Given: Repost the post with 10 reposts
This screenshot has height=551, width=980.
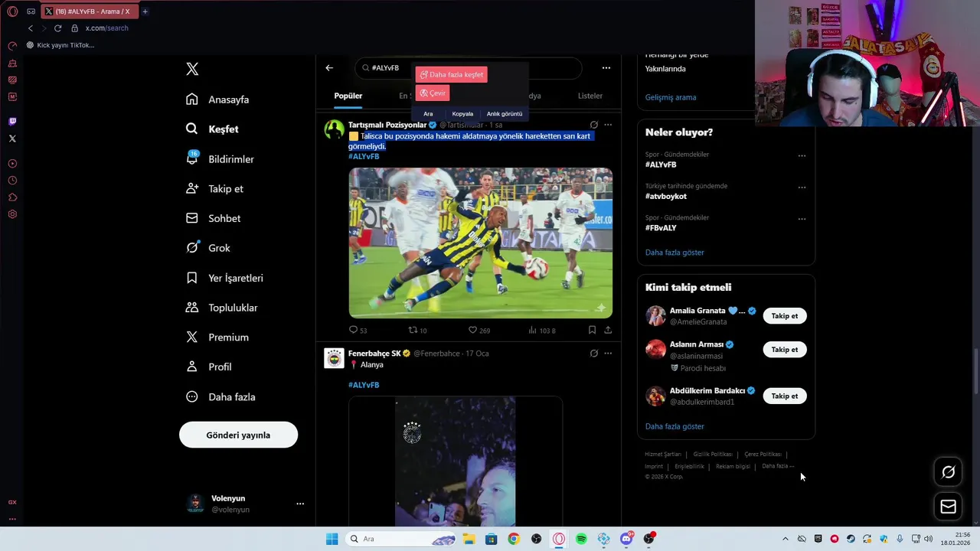Looking at the screenshot, I should tap(417, 330).
